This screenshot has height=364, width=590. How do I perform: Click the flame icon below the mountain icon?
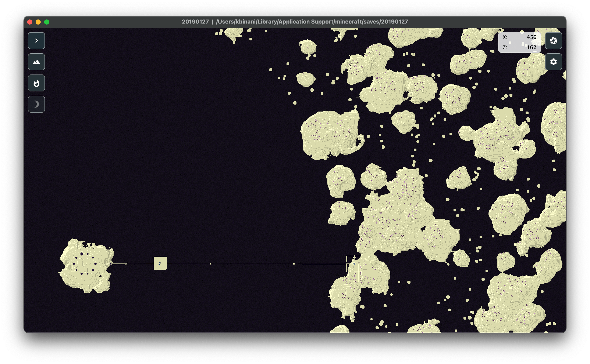(x=36, y=83)
